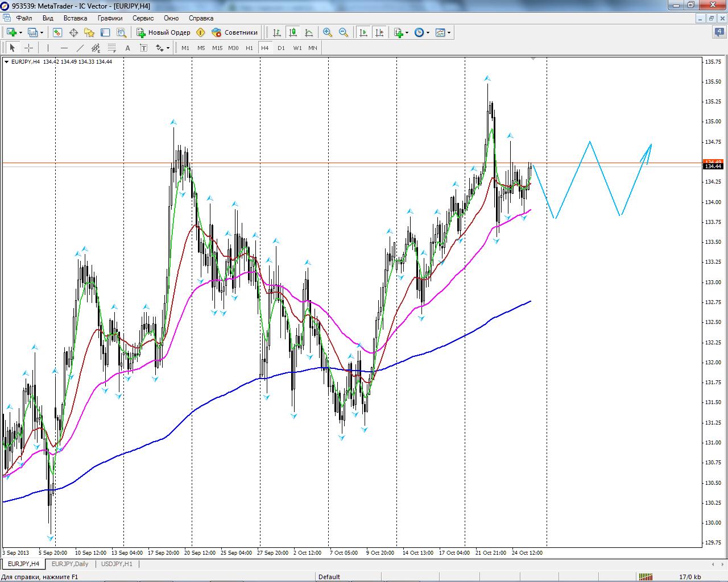Click the Новый Ордер button
728x582 pixels.
163,32
